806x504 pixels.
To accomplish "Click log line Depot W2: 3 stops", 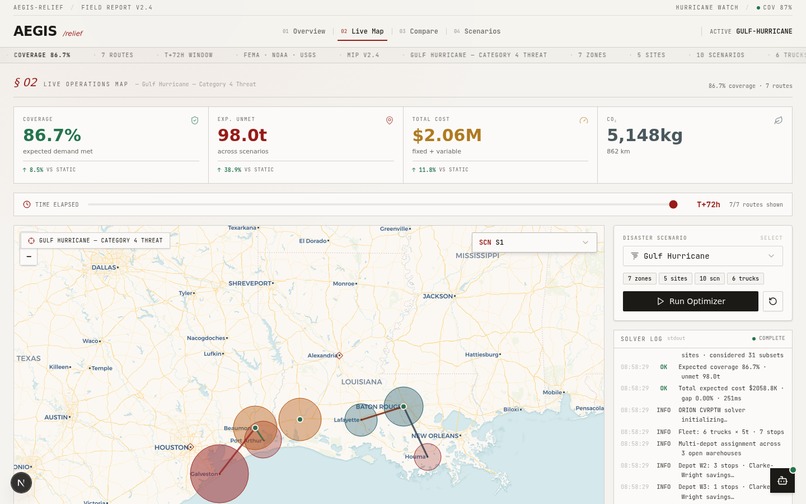I will tap(703, 470).
